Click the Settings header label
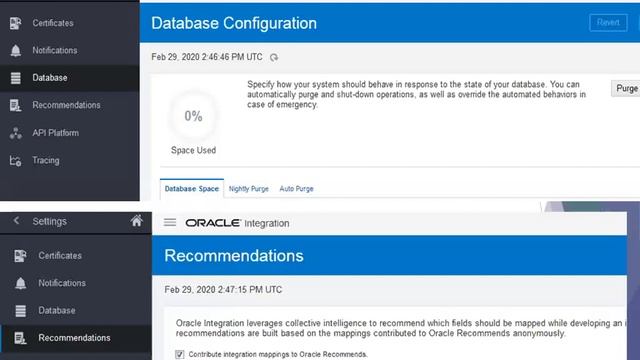The image size is (640, 360). 49,221
